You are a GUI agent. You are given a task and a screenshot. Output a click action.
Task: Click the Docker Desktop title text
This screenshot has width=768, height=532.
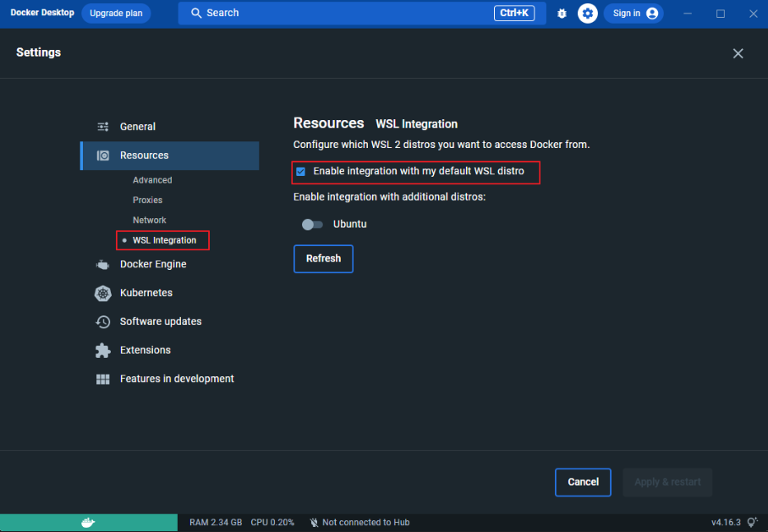[x=42, y=13]
